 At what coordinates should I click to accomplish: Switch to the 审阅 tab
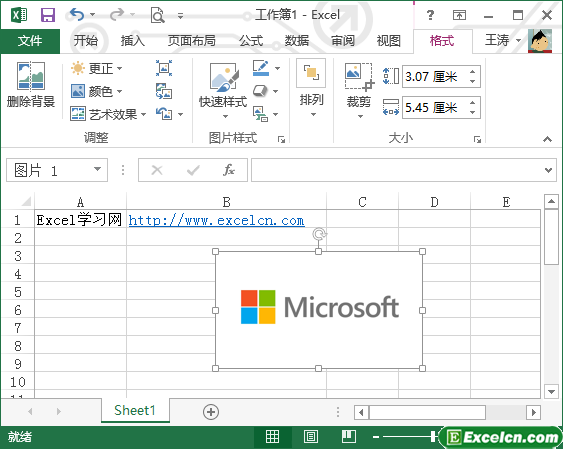343,41
